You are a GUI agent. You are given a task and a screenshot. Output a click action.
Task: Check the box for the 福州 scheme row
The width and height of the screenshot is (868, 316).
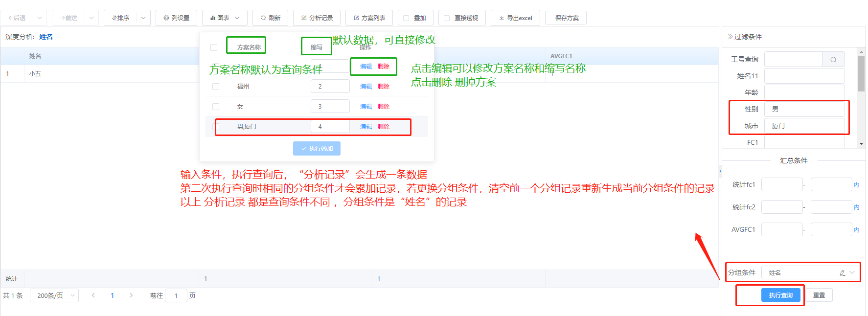click(x=216, y=87)
